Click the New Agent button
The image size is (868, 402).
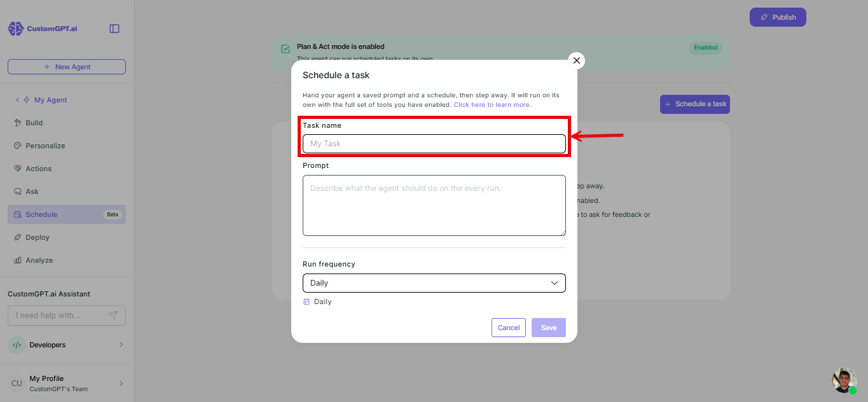coord(67,67)
